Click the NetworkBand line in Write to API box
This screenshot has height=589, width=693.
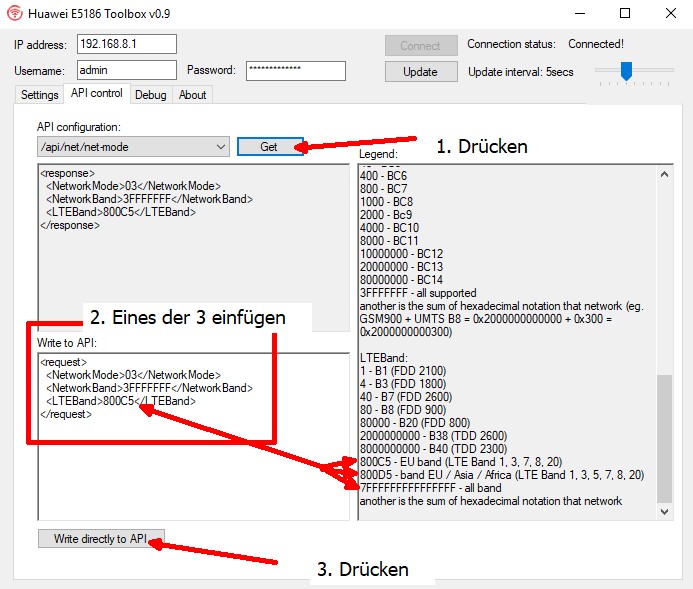(x=149, y=388)
